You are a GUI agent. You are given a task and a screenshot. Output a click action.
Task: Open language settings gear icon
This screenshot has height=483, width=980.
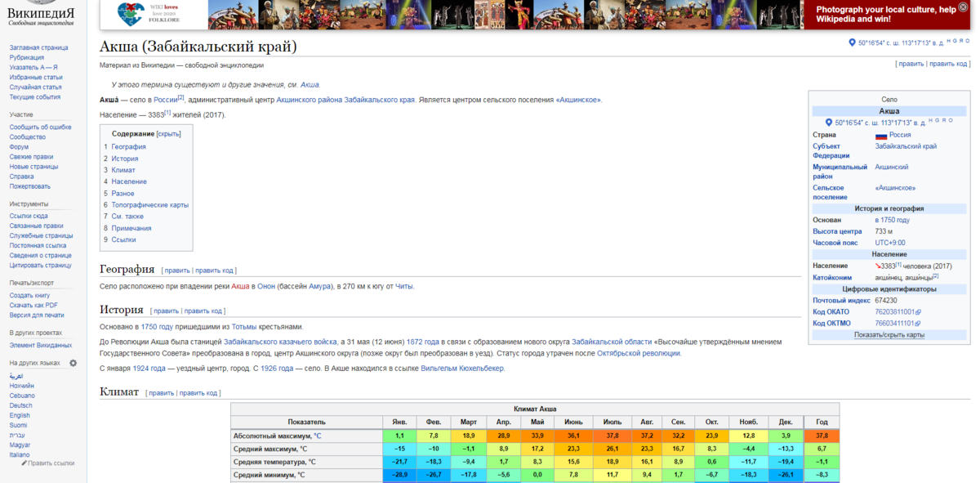pos(73,363)
